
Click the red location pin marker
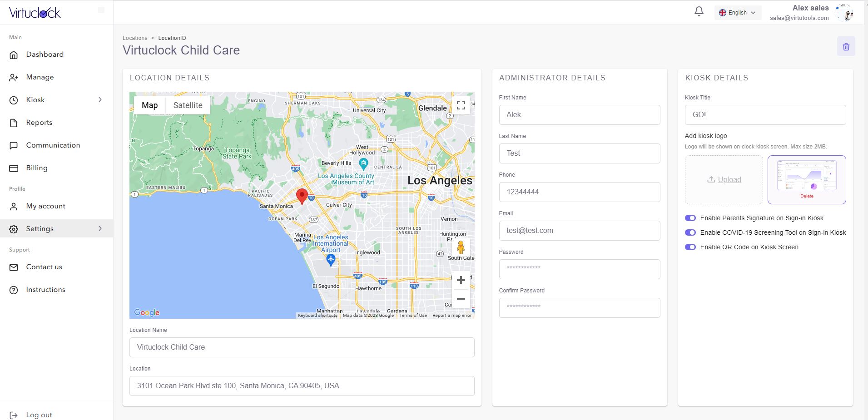pos(302,197)
